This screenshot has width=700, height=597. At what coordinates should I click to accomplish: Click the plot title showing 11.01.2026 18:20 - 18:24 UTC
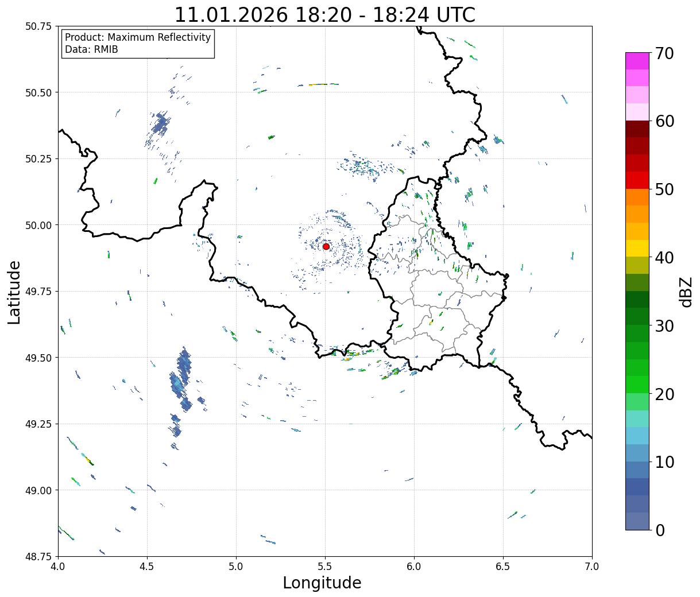click(325, 14)
